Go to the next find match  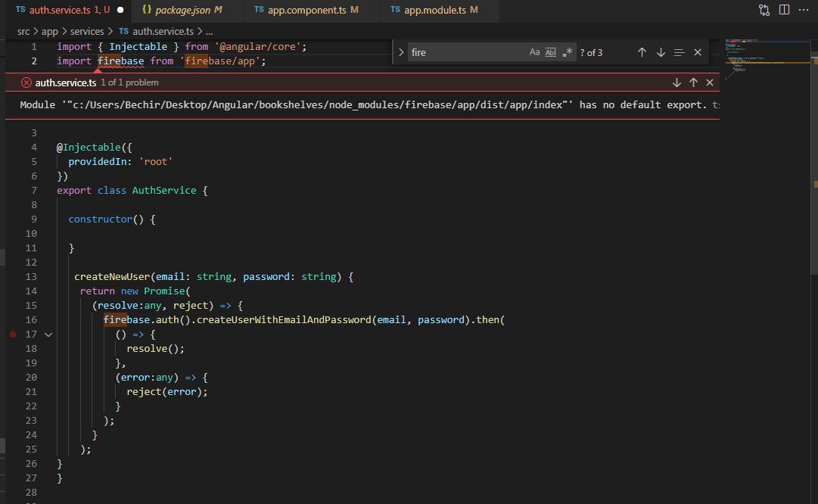[661, 52]
